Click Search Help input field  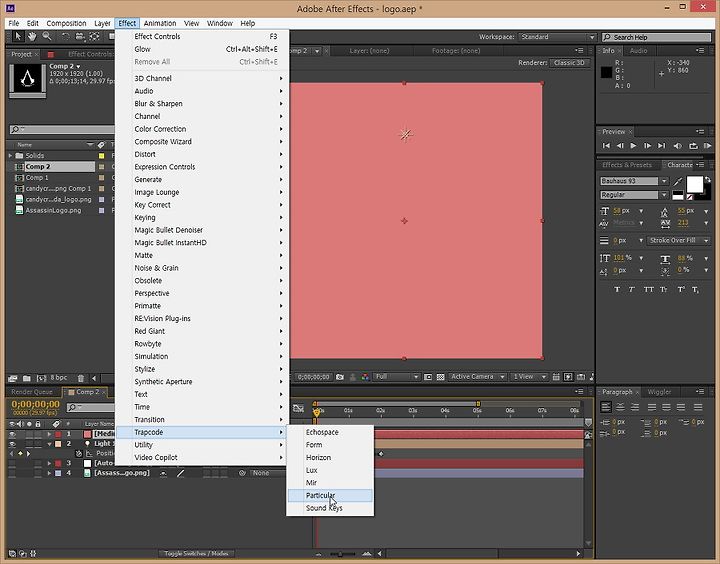[657, 37]
